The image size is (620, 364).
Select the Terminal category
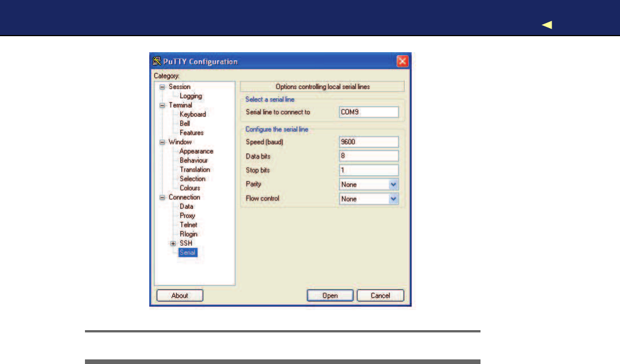point(180,105)
